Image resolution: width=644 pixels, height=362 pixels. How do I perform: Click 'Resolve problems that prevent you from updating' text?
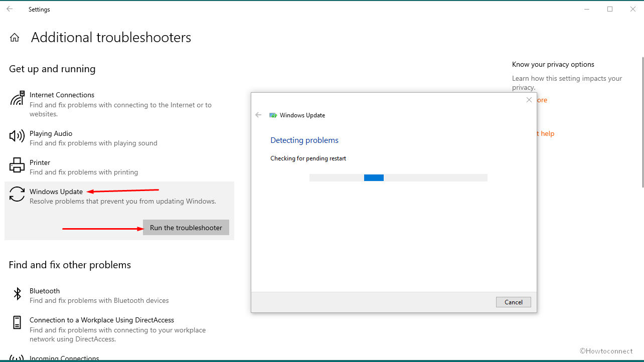123,201
